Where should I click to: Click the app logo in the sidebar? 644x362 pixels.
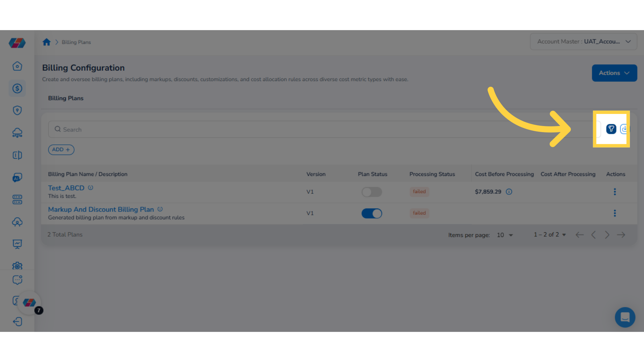(17, 43)
